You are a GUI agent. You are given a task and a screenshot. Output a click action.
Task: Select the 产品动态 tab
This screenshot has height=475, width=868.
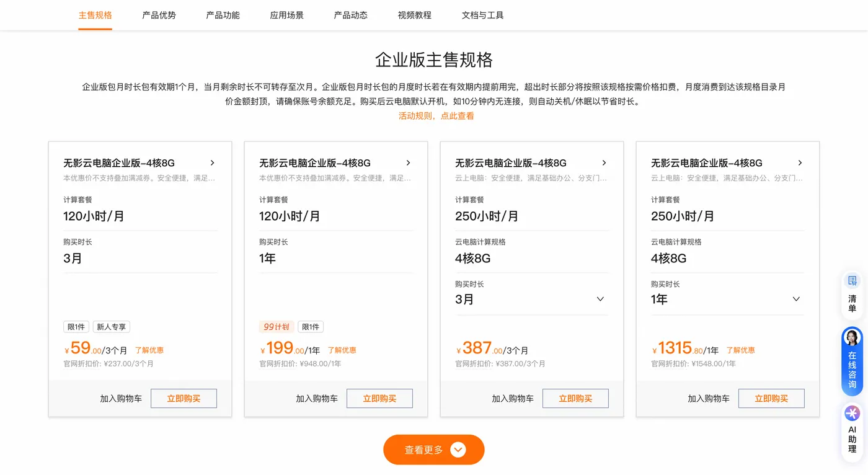click(351, 15)
